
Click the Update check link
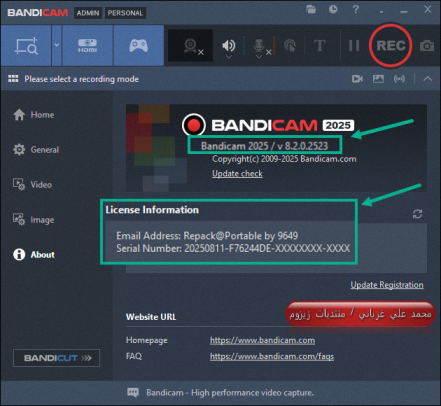coord(237,173)
